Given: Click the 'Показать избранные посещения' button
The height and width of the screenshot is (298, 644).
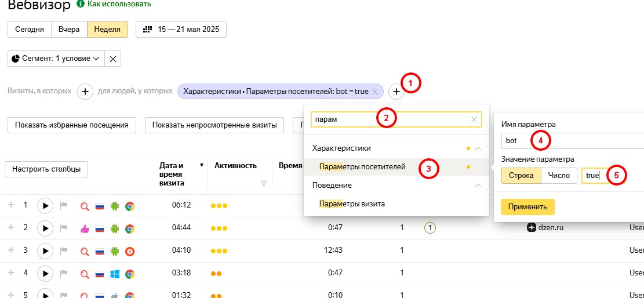Looking at the screenshot, I should [71, 125].
